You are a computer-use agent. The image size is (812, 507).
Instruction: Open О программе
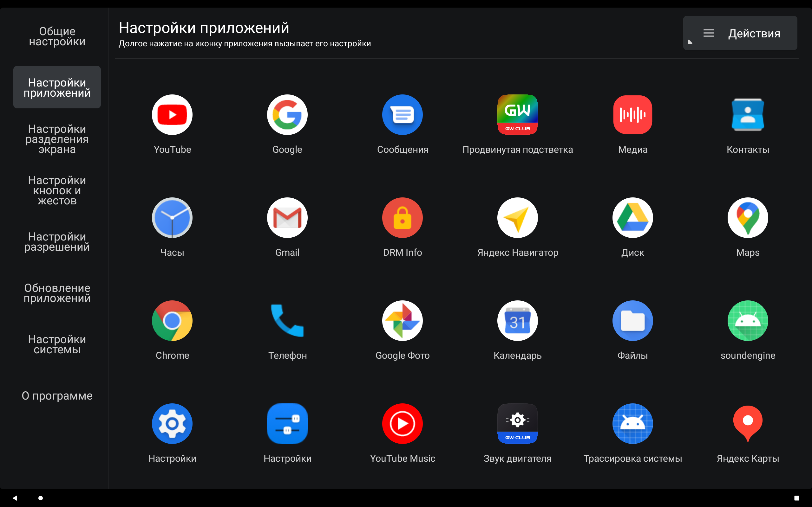(57, 396)
